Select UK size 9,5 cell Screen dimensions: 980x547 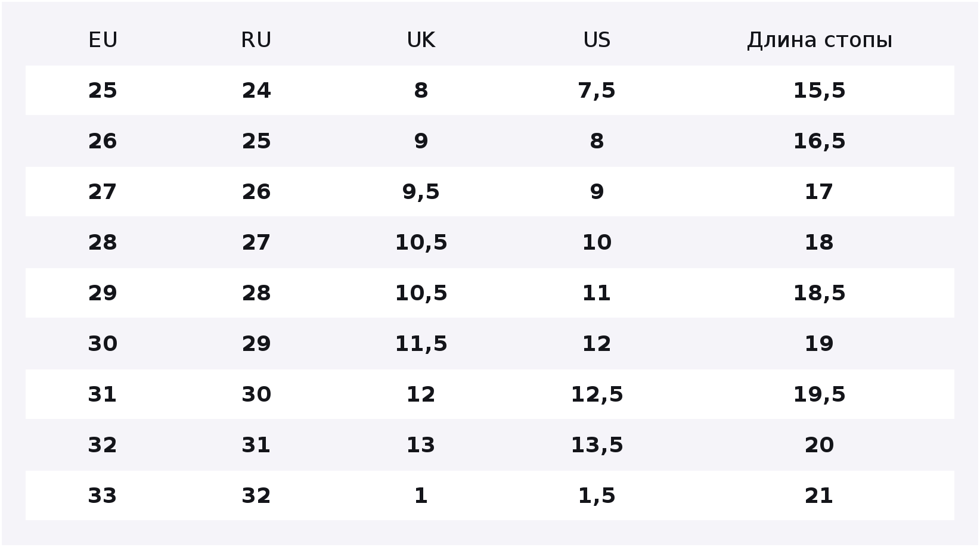point(421,192)
